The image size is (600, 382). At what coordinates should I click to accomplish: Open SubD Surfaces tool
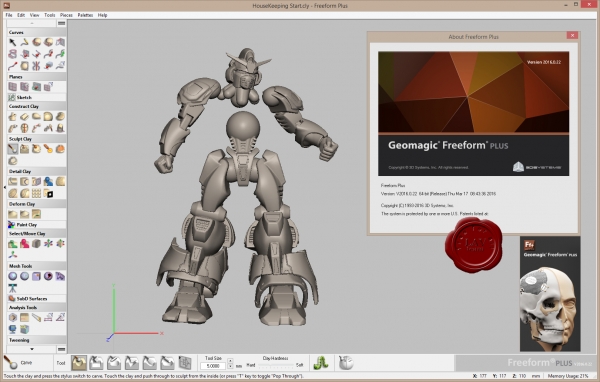click(x=37, y=299)
